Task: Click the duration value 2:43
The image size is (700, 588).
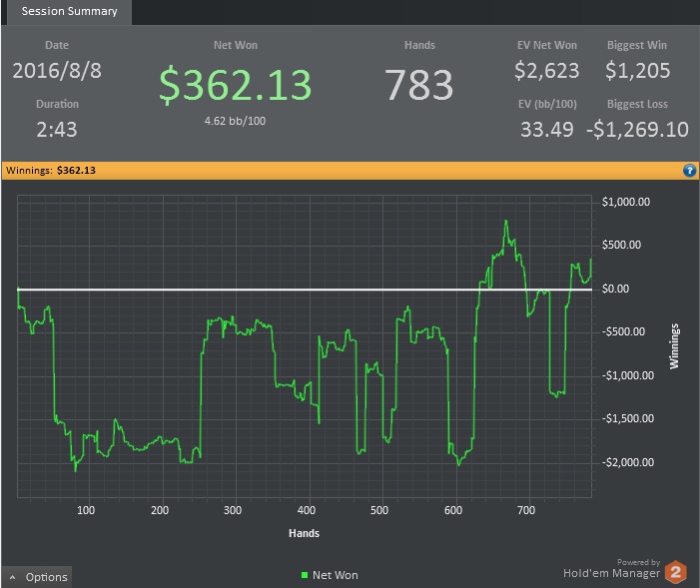Action: point(57,130)
